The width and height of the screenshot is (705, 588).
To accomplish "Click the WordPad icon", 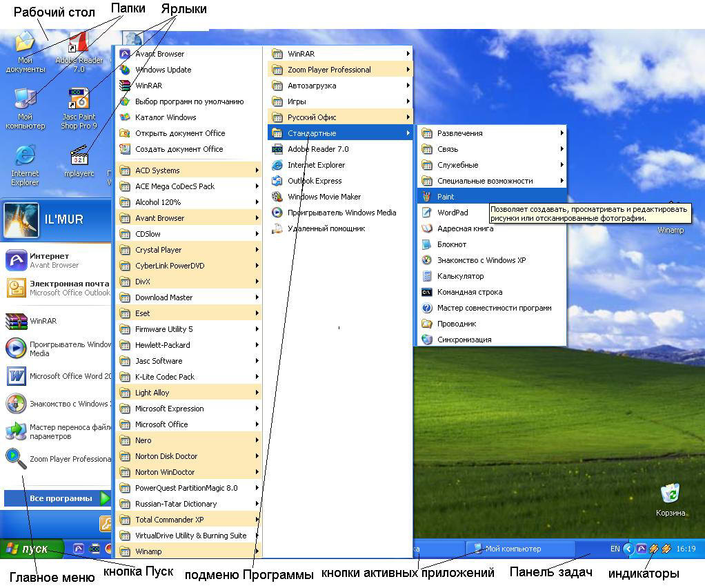I will pyautogui.click(x=427, y=213).
